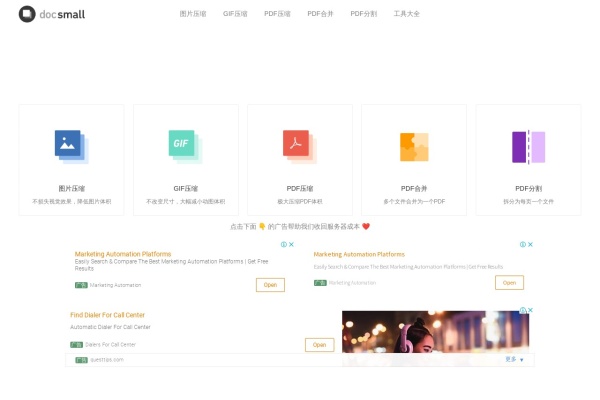Click the docsmall logo icon
Viewport: 600px width, 400px height.
(x=26, y=14)
